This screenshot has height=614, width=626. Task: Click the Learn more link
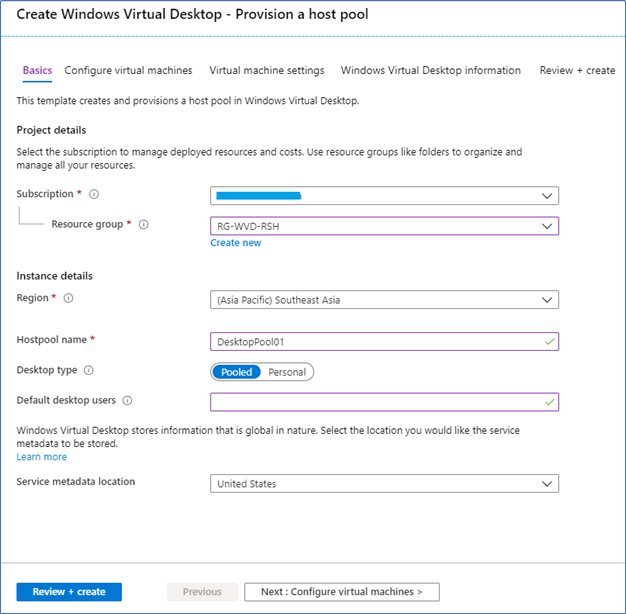click(42, 457)
